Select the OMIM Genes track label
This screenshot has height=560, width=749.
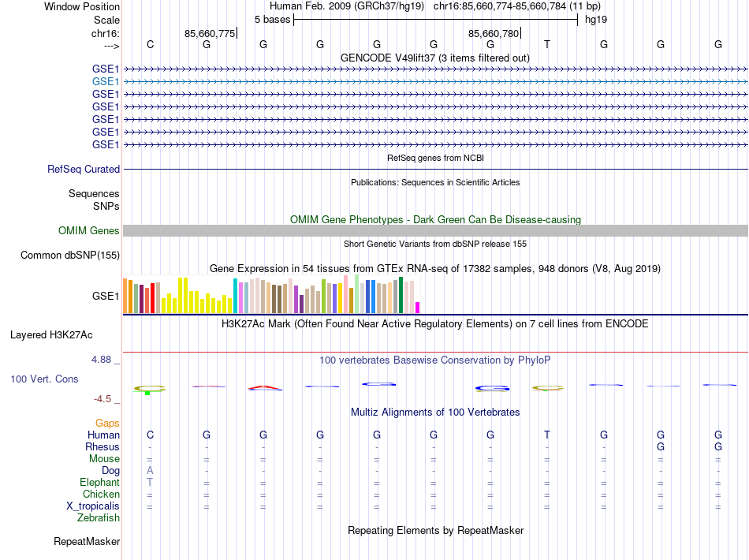coord(89,230)
